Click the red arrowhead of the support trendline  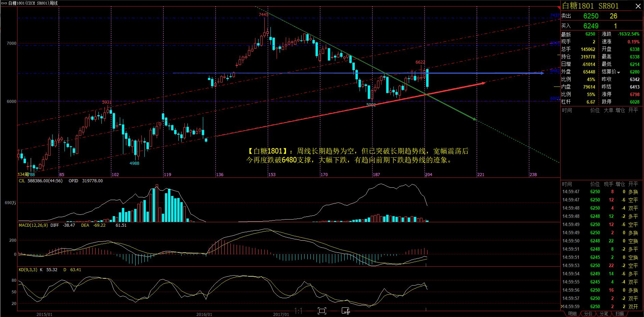483,83
